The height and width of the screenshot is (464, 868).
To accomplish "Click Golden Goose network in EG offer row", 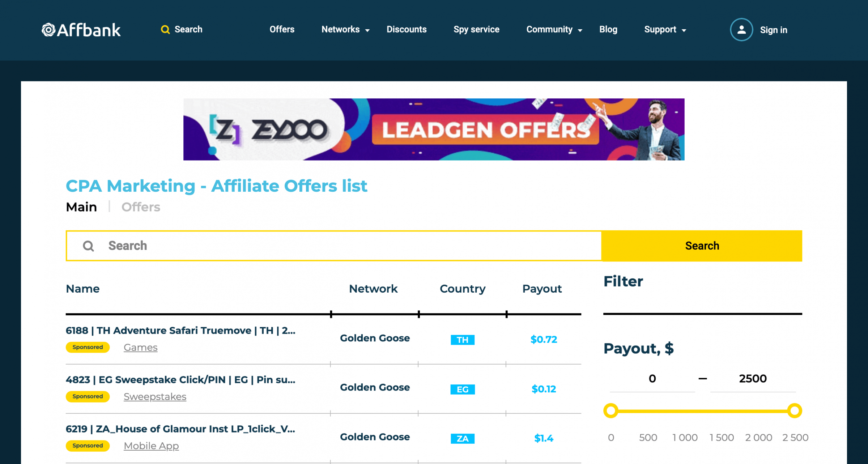I will 375,387.
